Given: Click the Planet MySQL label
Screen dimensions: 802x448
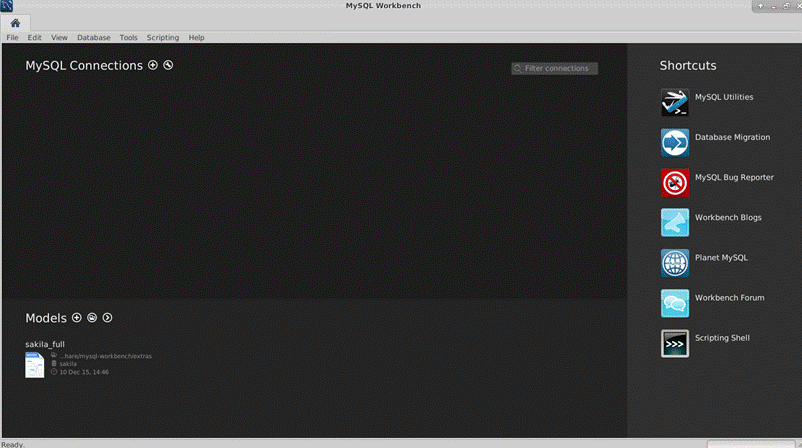Looking at the screenshot, I should tap(721, 258).
